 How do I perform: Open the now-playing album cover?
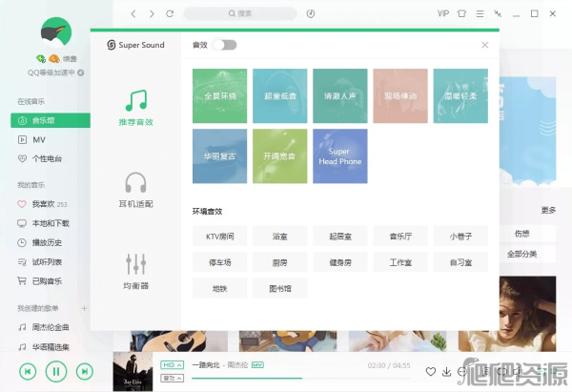(133, 372)
